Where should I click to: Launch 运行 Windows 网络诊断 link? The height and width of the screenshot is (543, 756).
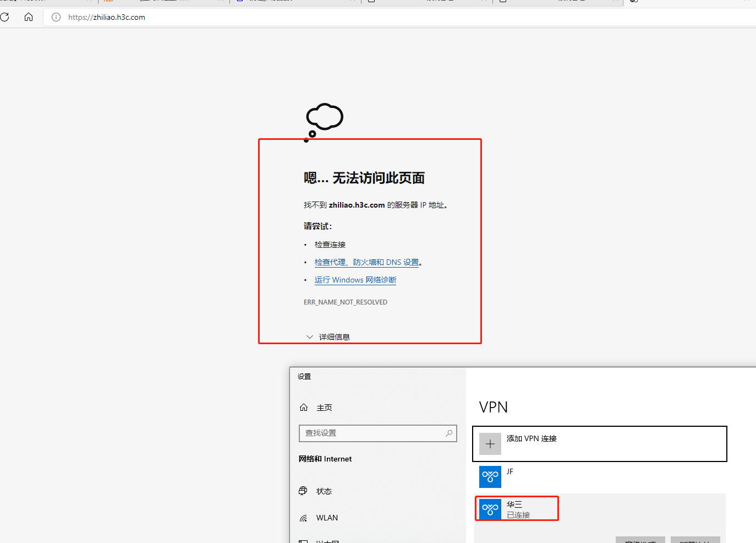(355, 280)
